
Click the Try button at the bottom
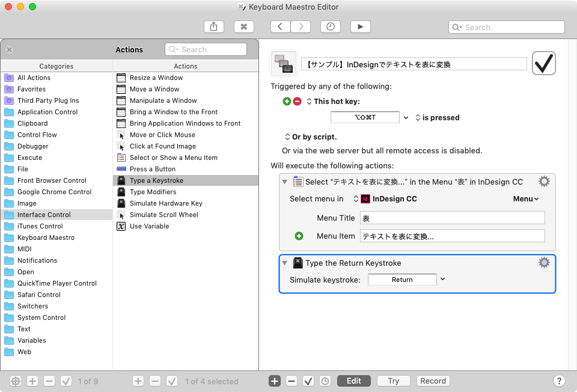pos(393,381)
